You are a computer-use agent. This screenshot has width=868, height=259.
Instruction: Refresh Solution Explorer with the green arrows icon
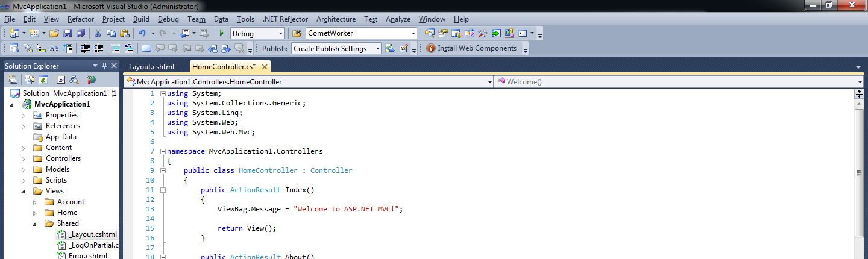coord(44,80)
